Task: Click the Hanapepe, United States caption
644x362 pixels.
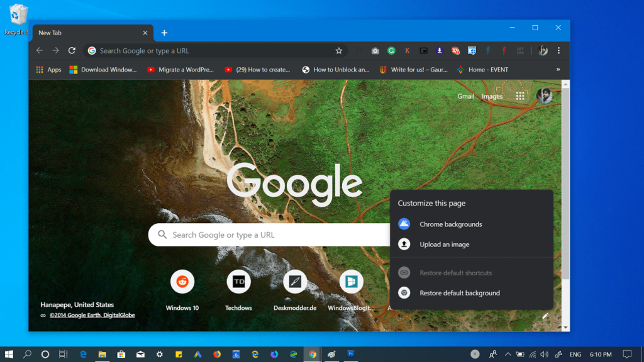Action: [x=77, y=305]
